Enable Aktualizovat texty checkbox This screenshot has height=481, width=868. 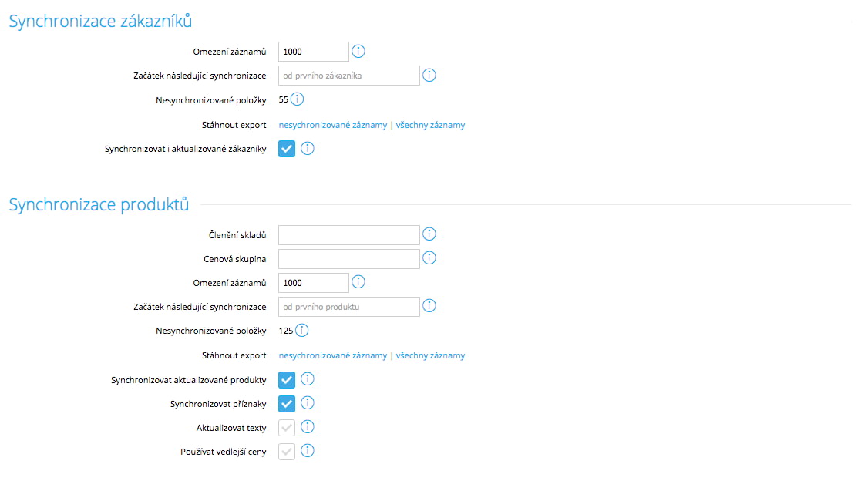[x=287, y=427]
